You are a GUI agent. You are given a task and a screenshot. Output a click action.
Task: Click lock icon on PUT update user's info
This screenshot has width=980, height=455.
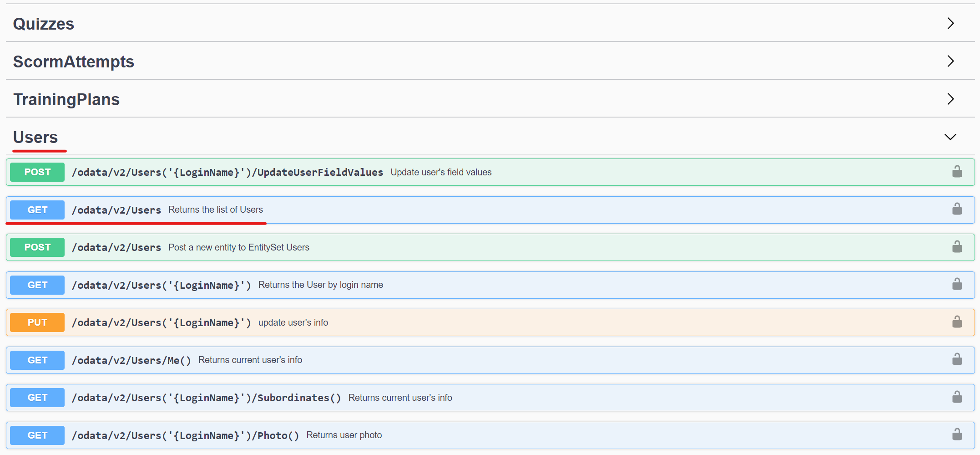coord(957,322)
